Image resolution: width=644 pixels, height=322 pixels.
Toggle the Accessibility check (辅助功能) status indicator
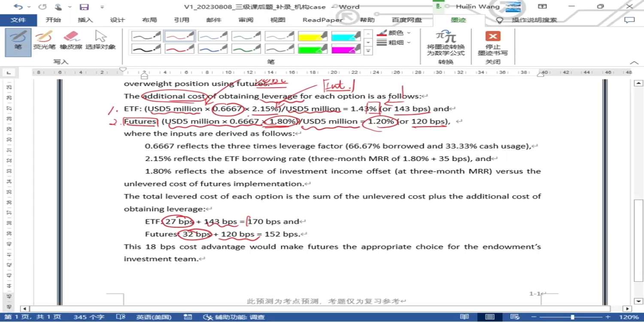(234, 317)
